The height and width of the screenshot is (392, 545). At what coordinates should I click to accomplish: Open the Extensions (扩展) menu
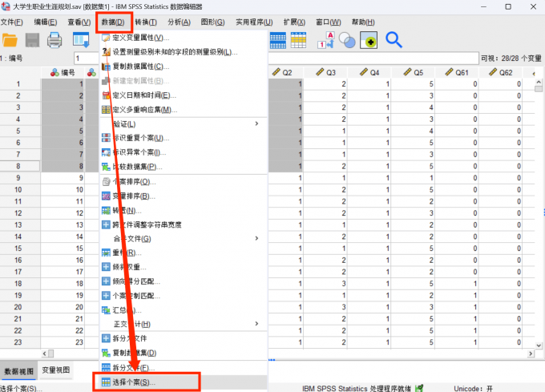click(x=294, y=22)
